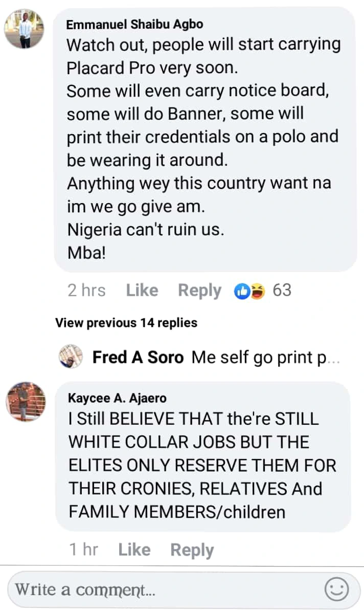
Task: Focus the Write a comment field
Action: pyautogui.click(x=164, y=590)
